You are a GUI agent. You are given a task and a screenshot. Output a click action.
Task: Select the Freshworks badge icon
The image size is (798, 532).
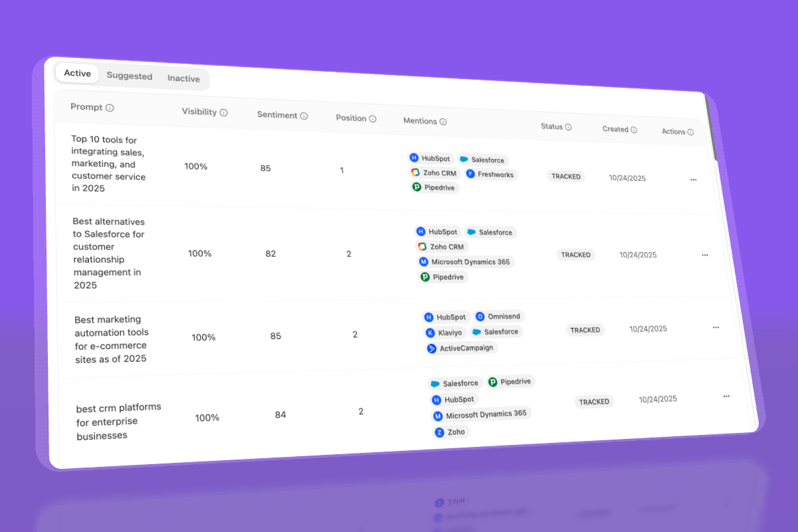[471, 174]
